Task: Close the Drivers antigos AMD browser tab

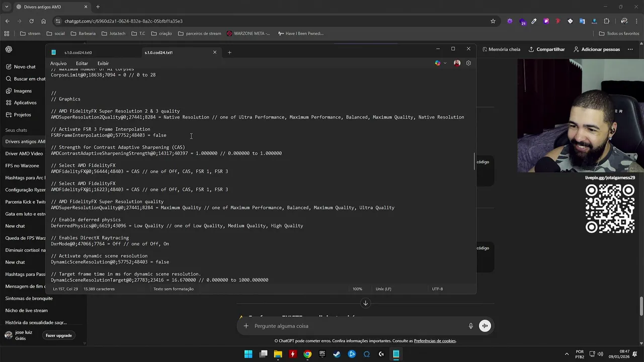Action: click(86, 7)
